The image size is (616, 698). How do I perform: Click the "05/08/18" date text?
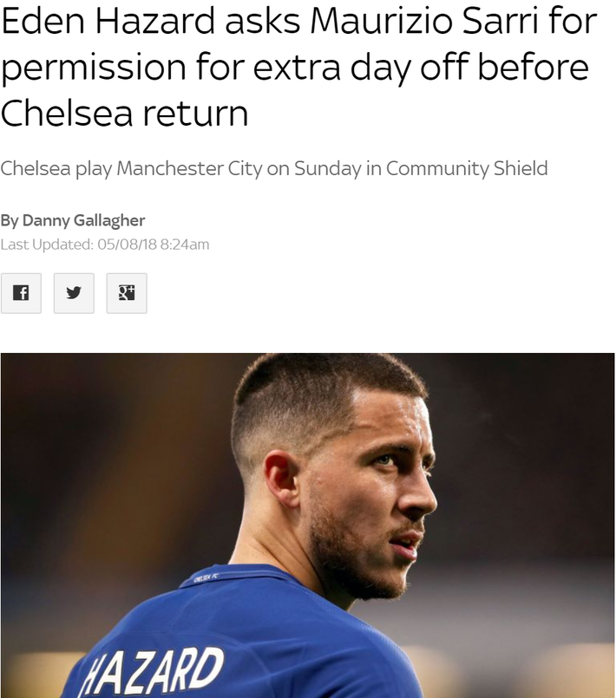(126, 245)
